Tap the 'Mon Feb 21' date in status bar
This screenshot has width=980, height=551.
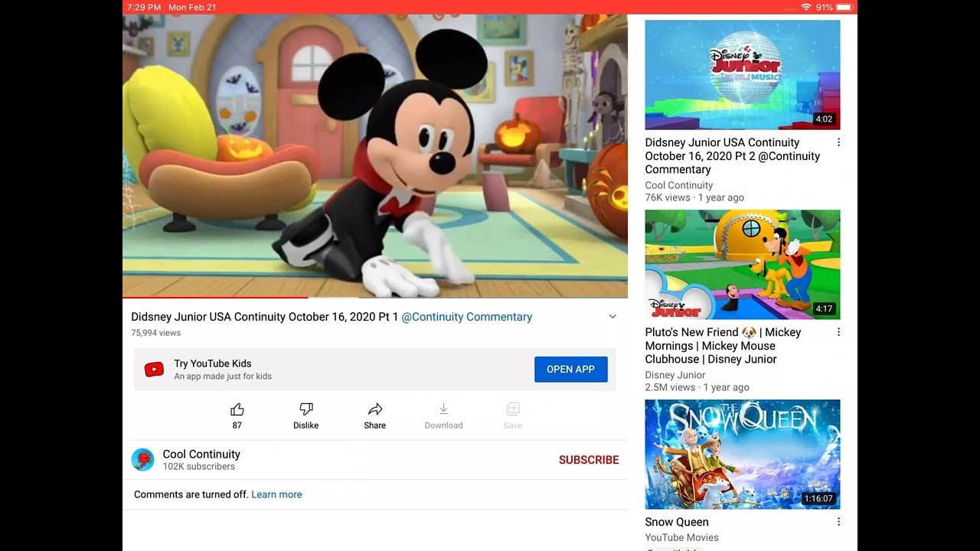[192, 7]
